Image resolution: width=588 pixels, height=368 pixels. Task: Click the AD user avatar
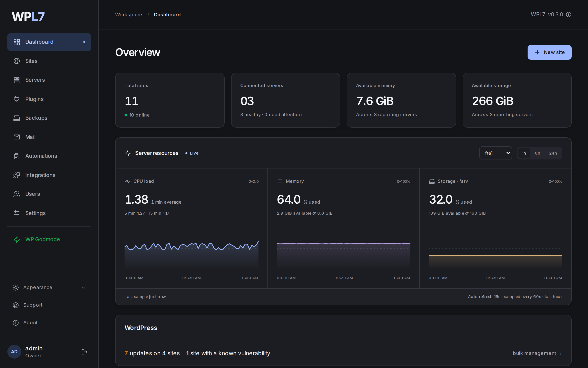coord(14,352)
